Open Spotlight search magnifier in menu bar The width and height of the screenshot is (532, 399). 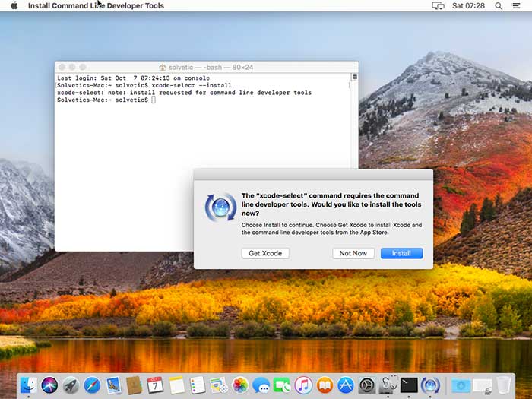point(499,6)
